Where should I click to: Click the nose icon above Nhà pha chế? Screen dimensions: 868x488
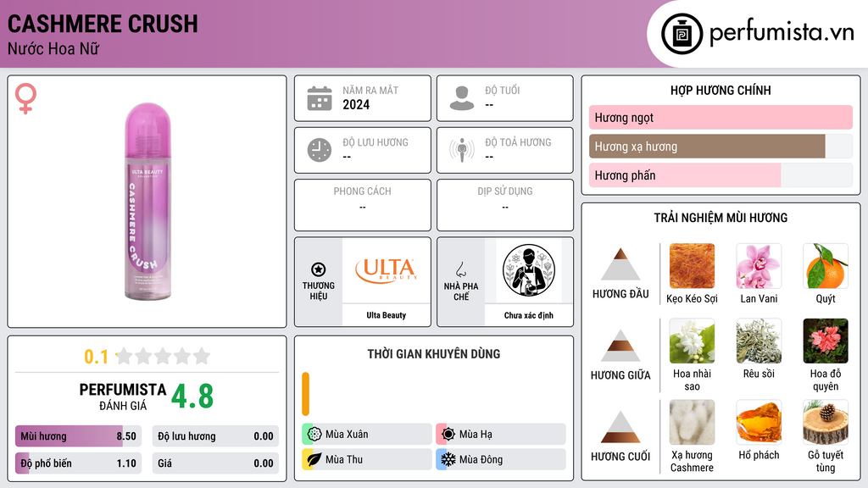460,269
